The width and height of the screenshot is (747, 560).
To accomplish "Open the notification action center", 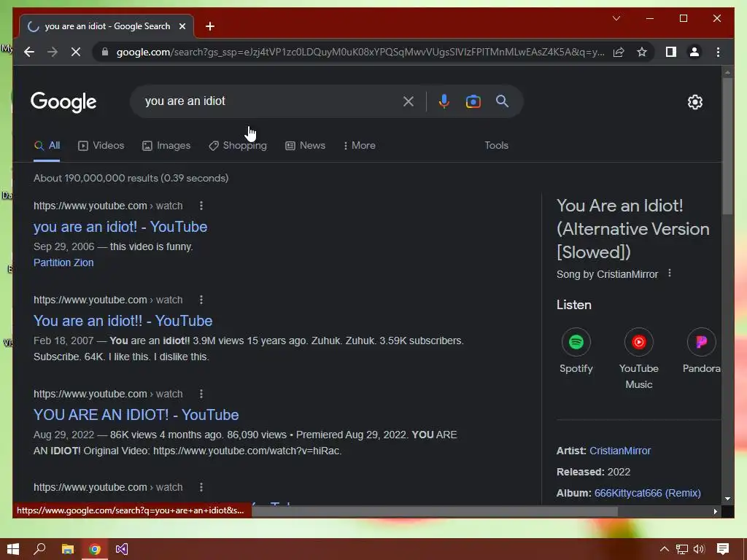I will 723,549.
